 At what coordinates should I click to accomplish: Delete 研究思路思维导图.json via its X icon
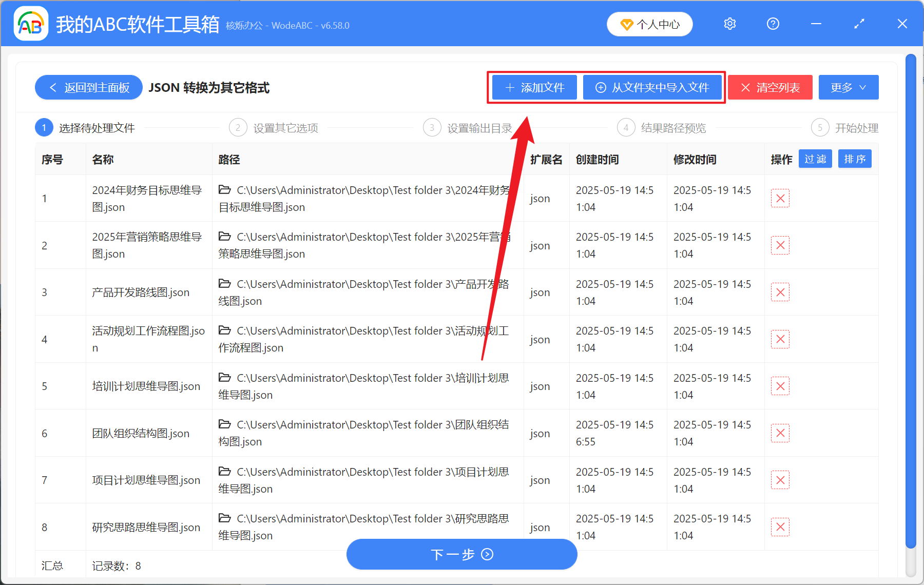(x=780, y=526)
